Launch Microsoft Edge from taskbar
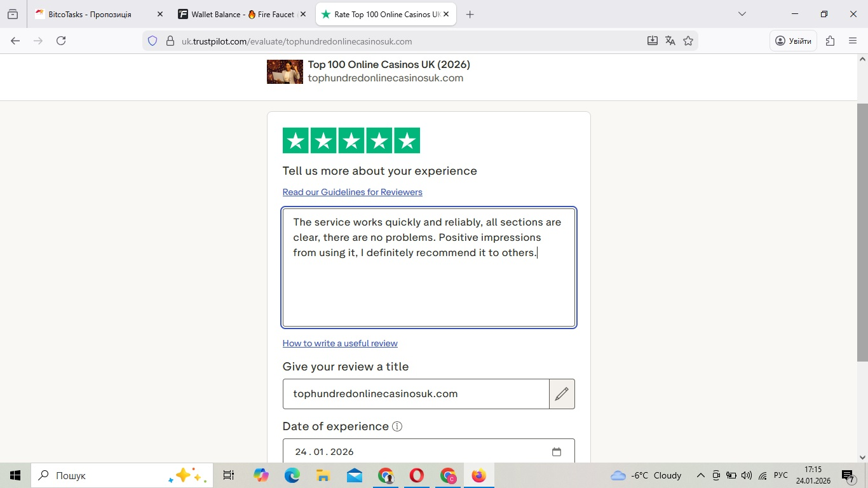This screenshot has height=488, width=868. [x=292, y=475]
